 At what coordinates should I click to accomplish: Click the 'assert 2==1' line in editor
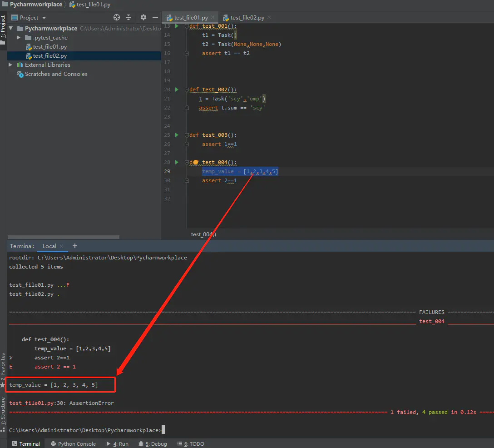point(219,180)
